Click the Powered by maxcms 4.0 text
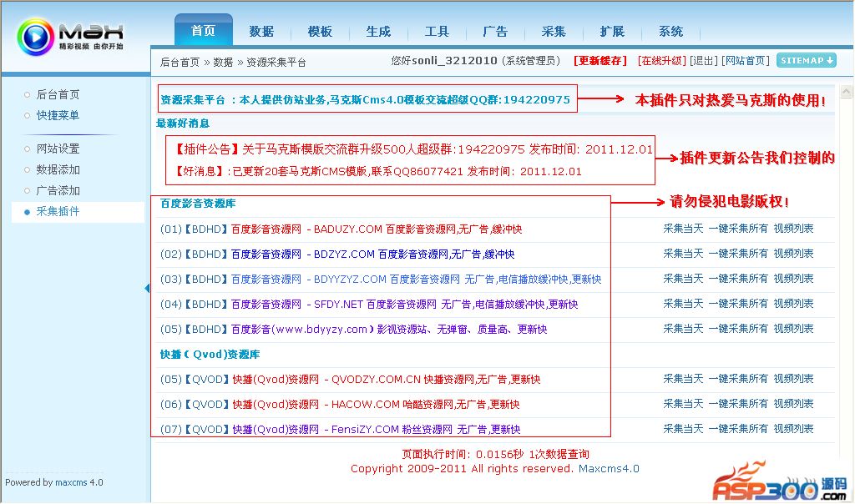Image resolution: width=855 pixels, height=504 pixels. (x=54, y=483)
